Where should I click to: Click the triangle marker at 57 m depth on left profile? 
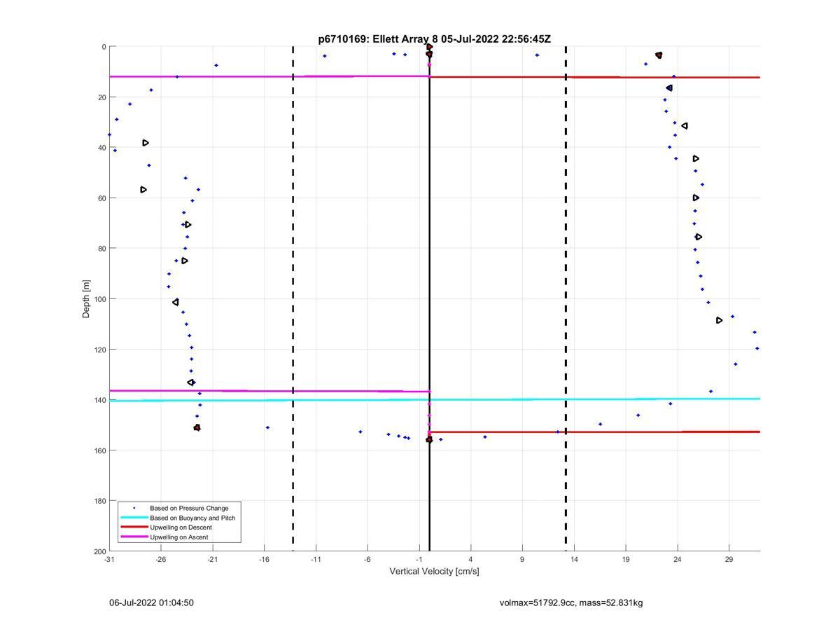pyautogui.click(x=143, y=190)
